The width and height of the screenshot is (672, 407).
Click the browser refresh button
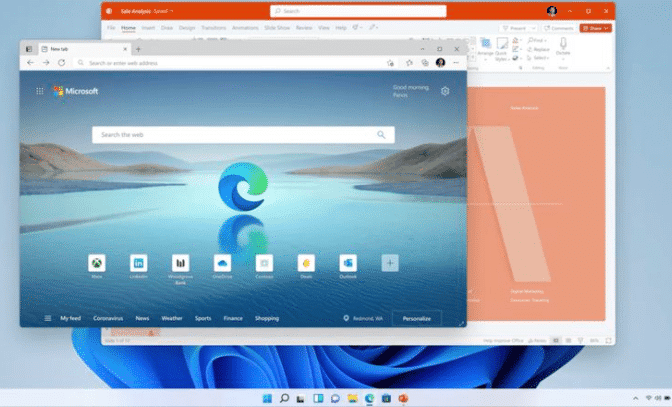click(x=62, y=62)
